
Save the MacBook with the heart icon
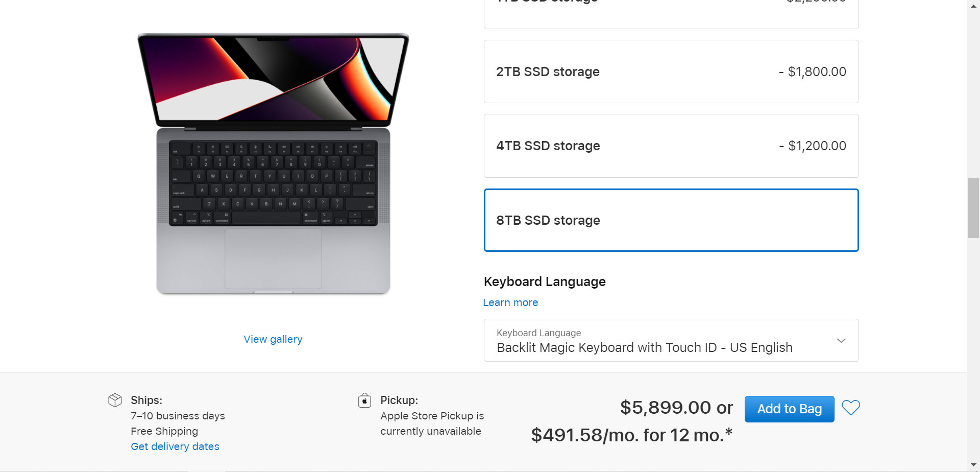850,408
